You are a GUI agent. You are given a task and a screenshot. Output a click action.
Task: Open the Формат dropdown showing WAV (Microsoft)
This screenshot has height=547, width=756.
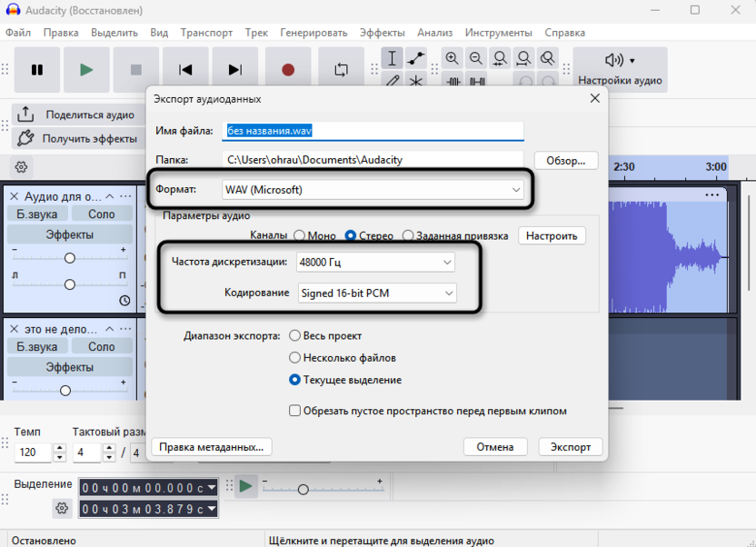point(373,190)
